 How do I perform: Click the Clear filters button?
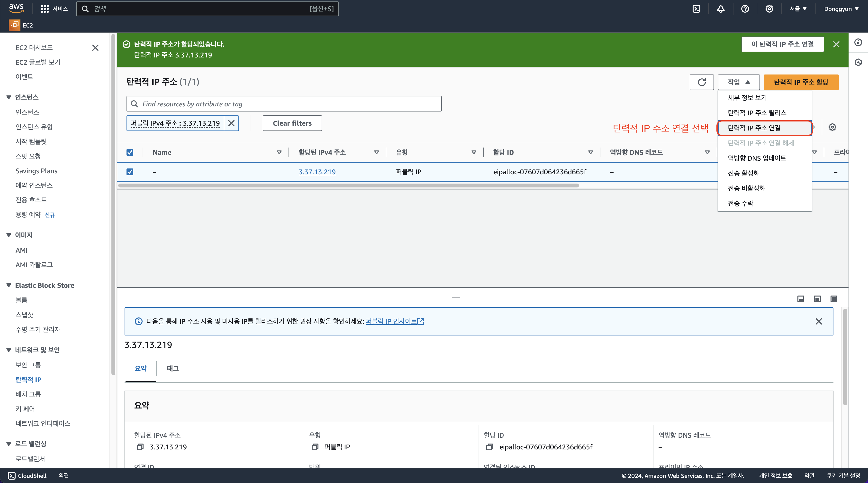pos(292,123)
